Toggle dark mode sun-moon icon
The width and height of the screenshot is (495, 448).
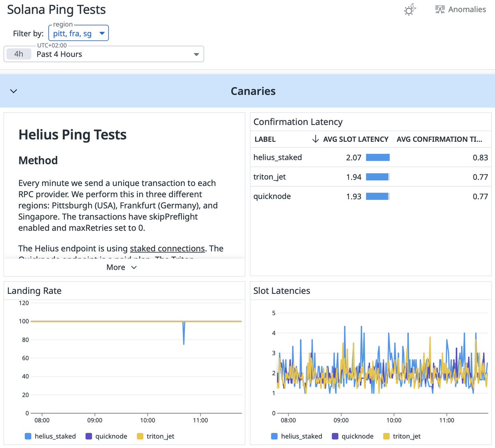coord(410,9)
